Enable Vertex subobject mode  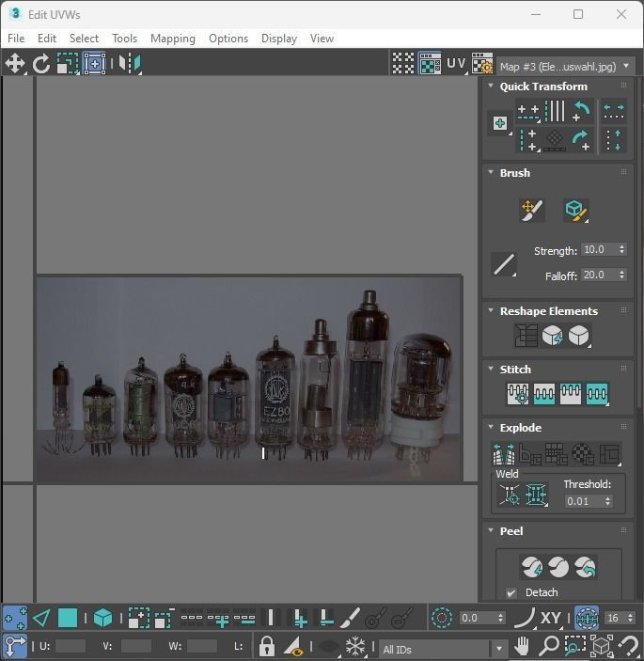pyautogui.click(x=15, y=619)
